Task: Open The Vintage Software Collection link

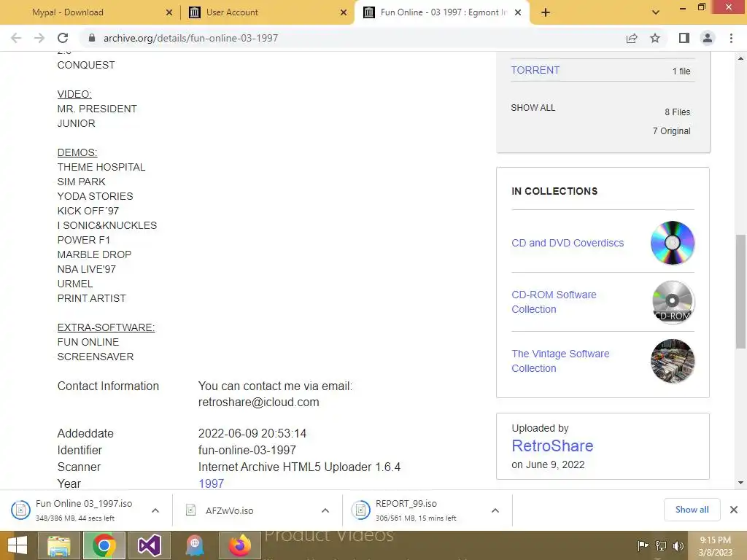Action: pos(560,361)
